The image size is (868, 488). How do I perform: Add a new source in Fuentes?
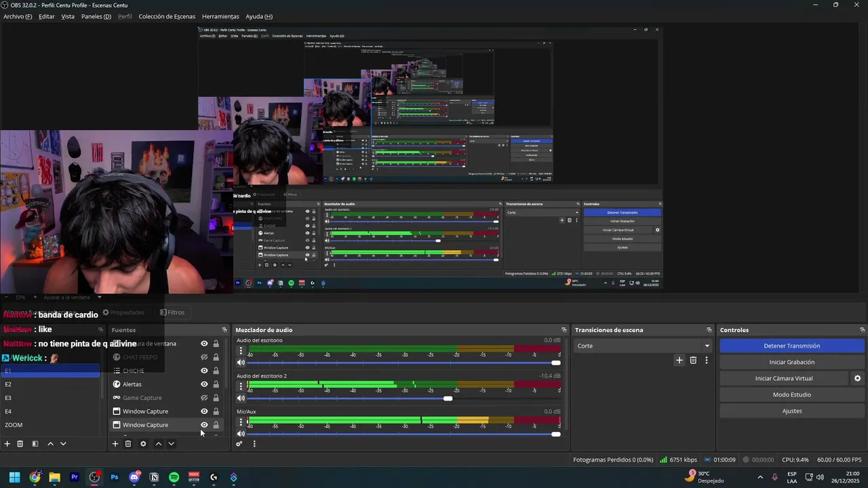[115, 444]
